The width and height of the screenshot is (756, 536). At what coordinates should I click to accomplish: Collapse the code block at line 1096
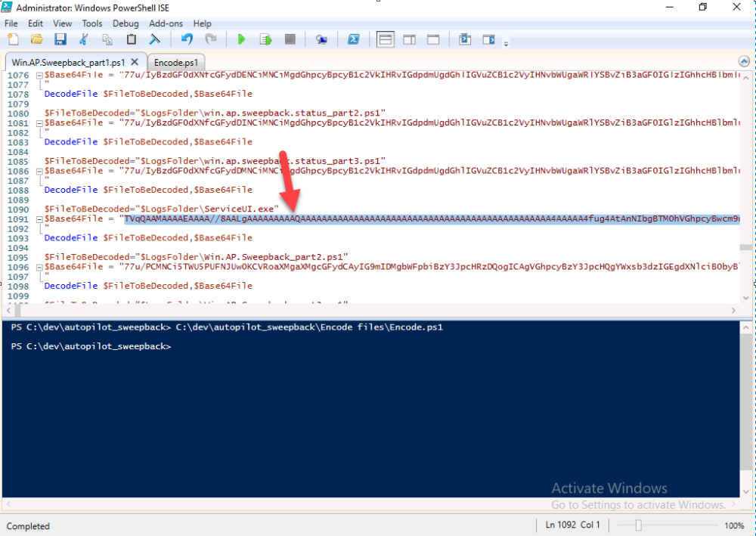(39, 267)
